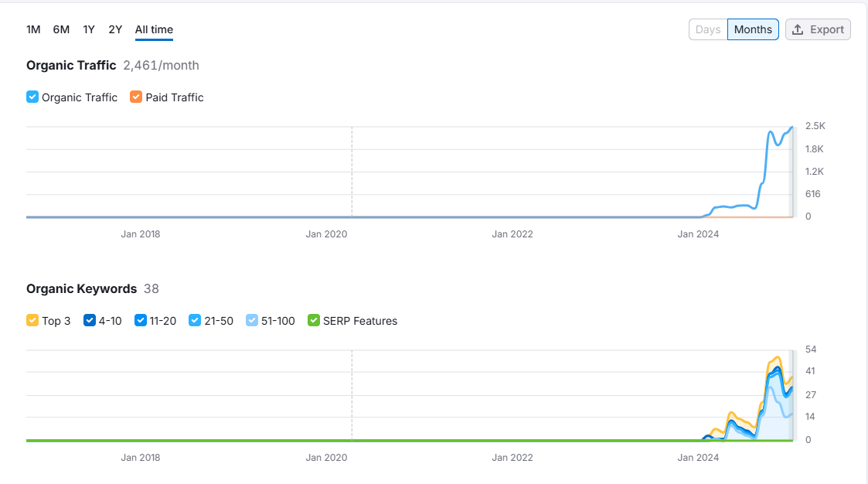
Task: Switch chart granularity to Days
Action: click(x=708, y=29)
